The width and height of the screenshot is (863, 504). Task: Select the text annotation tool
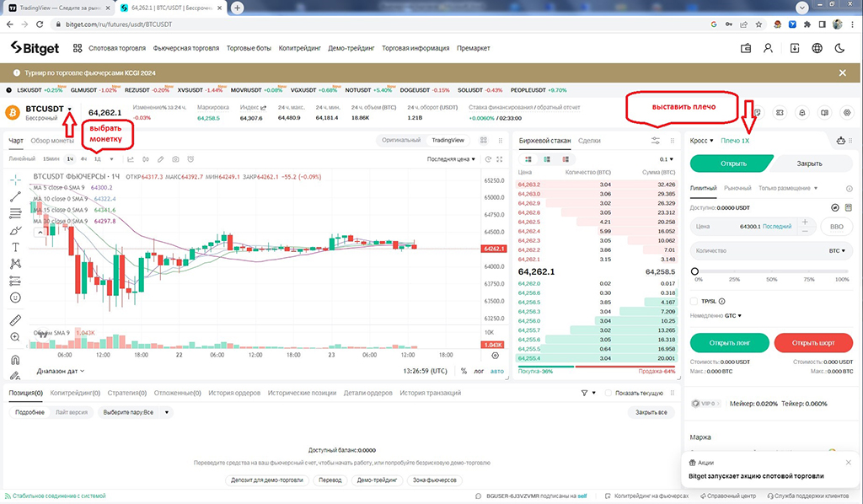coord(15,247)
